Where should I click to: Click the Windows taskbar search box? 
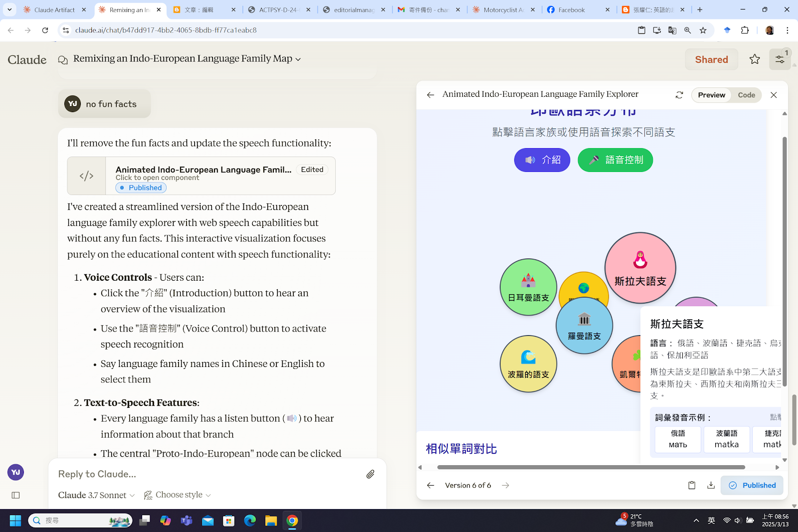(80, 521)
